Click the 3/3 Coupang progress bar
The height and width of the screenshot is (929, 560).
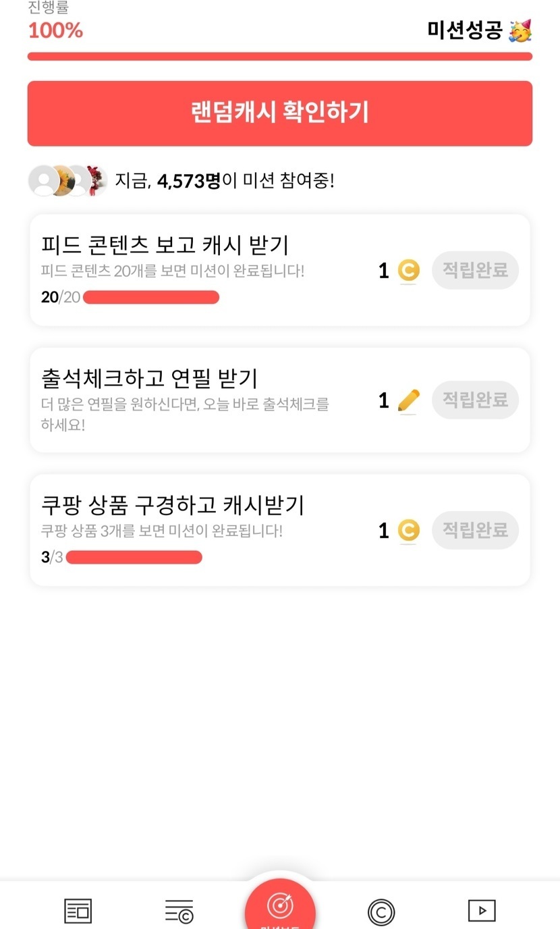click(x=134, y=557)
